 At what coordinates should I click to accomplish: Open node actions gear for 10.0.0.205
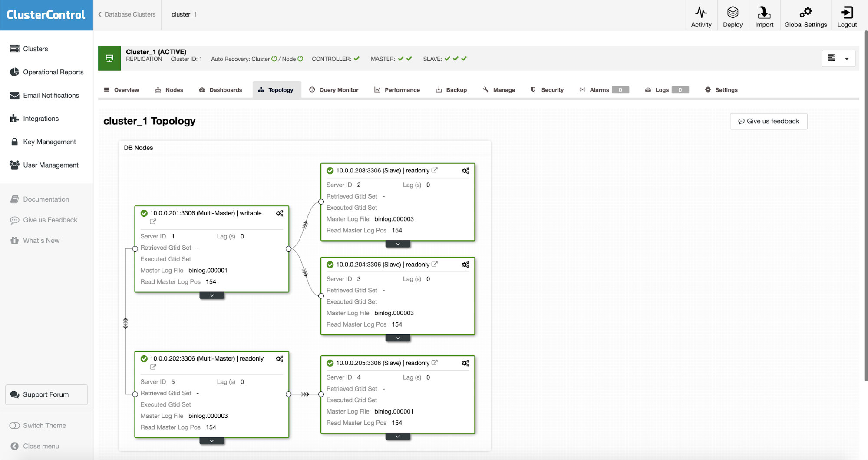tap(465, 363)
